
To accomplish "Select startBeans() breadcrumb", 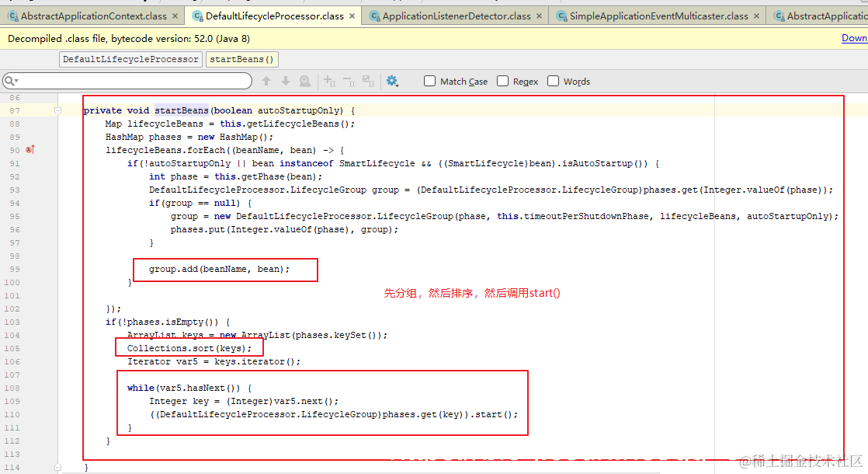I will (242, 59).
